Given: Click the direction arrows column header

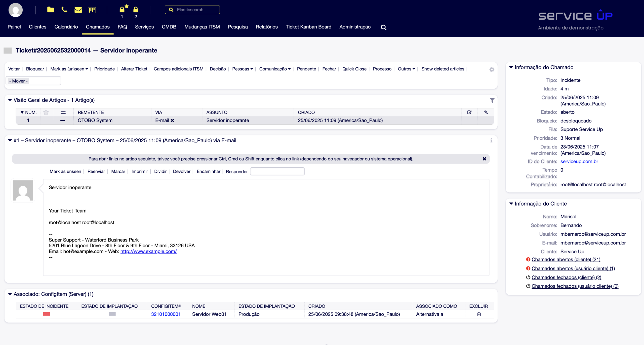Looking at the screenshot, I should point(63,112).
